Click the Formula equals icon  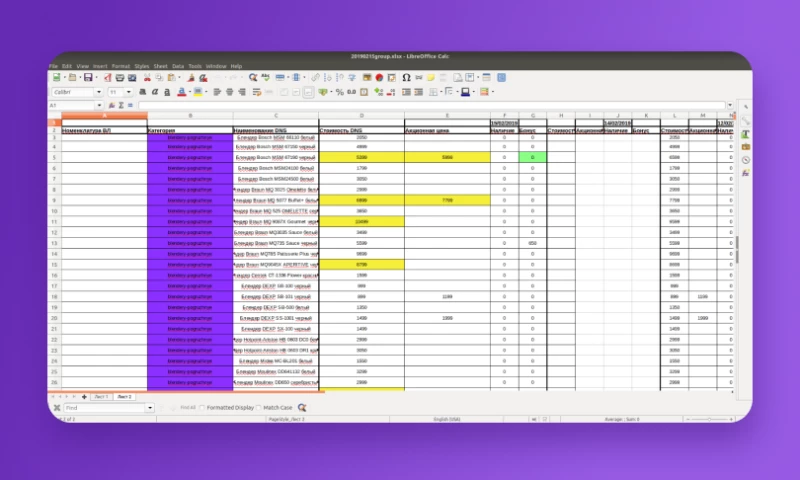(130, 105)
